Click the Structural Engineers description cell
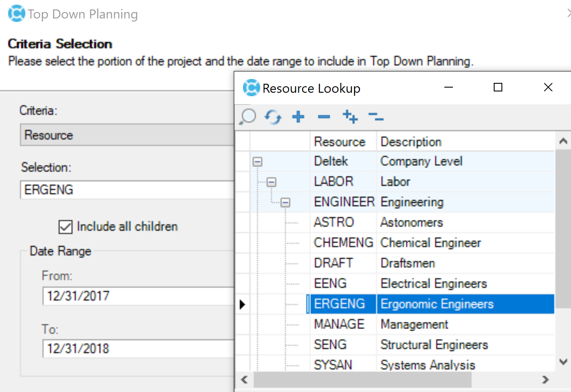This screenshot has height=392, width=571. (x=465, y=344)
